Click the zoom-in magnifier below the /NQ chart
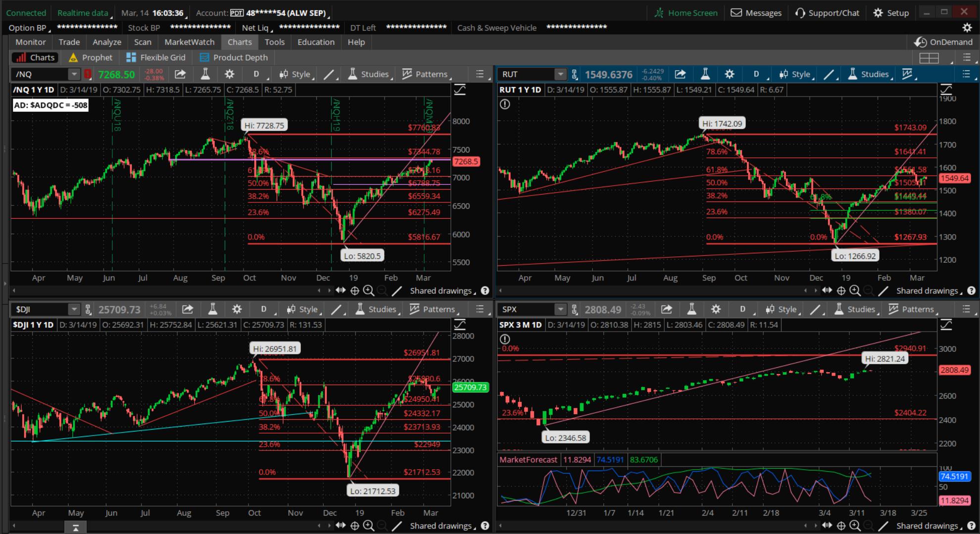Viewport: 980px width, 534px height. (369, 291)
